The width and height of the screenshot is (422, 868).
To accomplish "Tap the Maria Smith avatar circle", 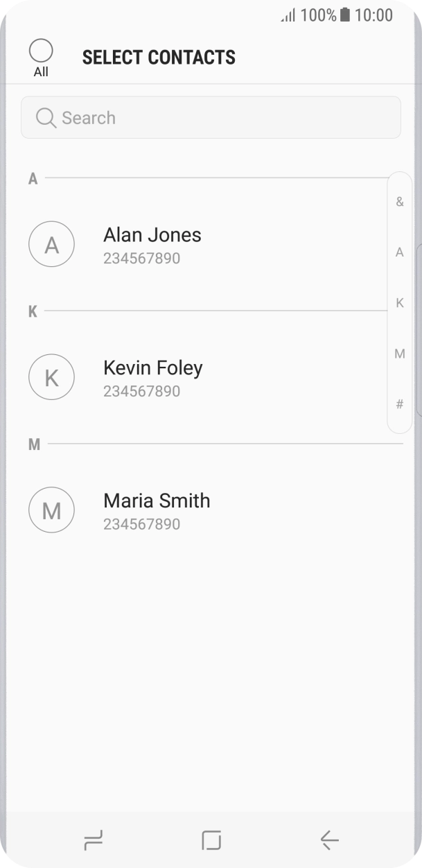I will coord(51,510).
